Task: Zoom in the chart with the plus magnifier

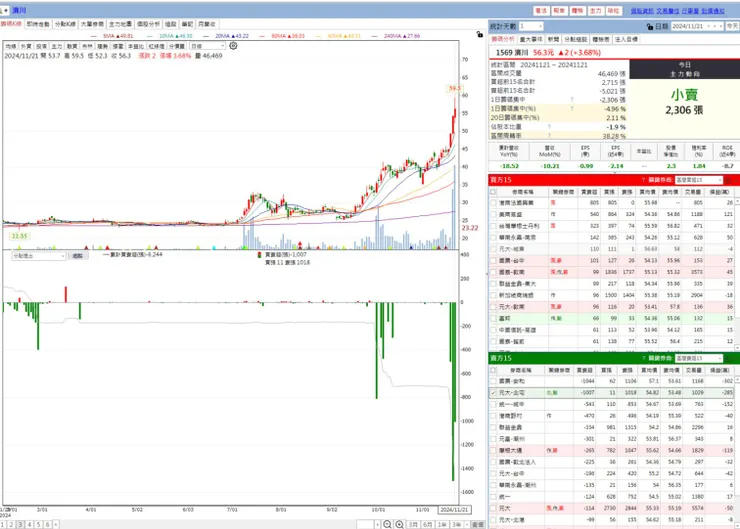Action: (x=399, y=524)
